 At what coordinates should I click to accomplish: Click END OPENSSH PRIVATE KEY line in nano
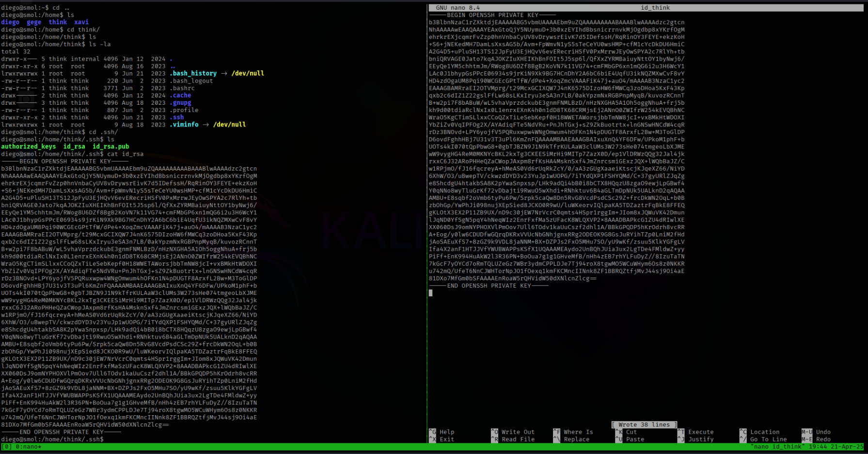click(x=489, y=286)
